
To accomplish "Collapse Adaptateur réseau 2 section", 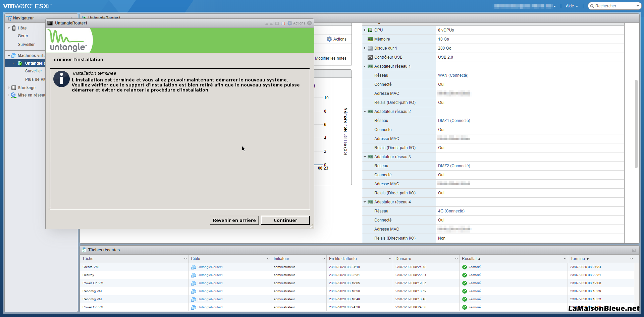I will click(365, 112).
